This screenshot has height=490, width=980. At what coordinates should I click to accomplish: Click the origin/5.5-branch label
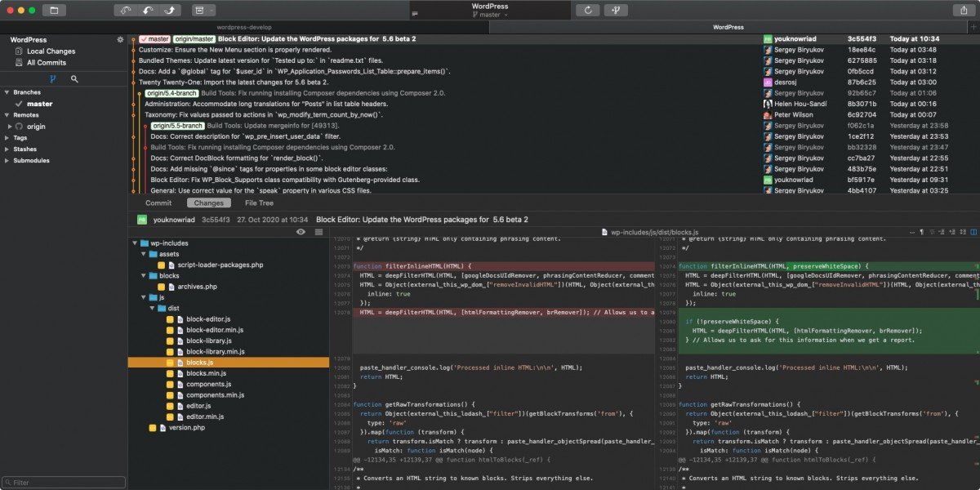tap(178, 126)
